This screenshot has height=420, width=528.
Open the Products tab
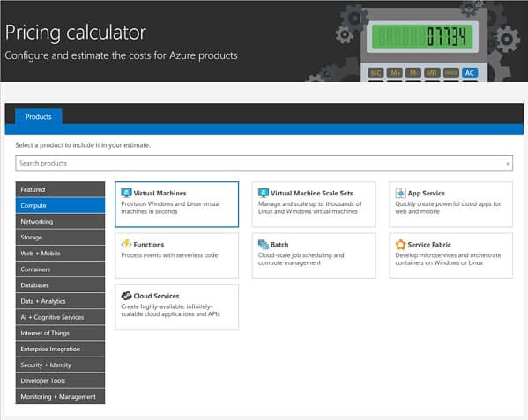point(39,117)
